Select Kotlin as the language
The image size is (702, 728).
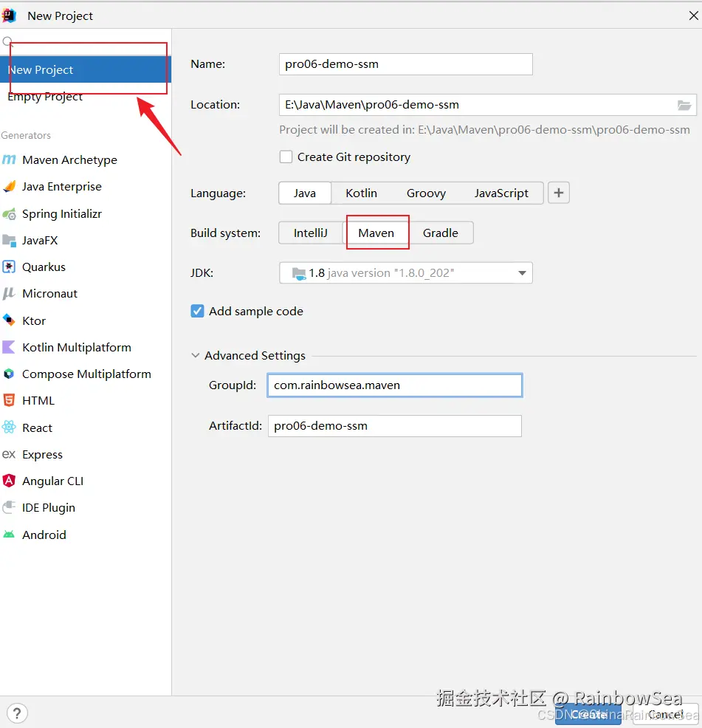point(361,193)
